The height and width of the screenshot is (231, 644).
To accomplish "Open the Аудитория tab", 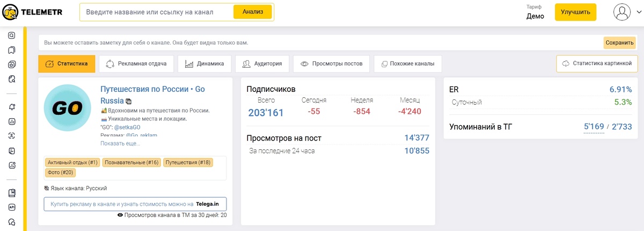I will point(262,63).
